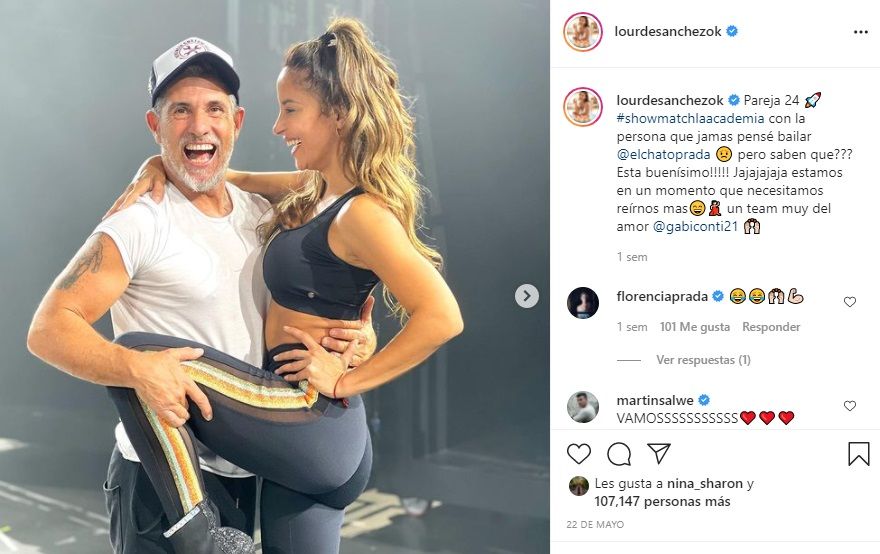880x554 pixels.
Task: Expand replies with Ver respuestas (1)
Action: (703, 360)
